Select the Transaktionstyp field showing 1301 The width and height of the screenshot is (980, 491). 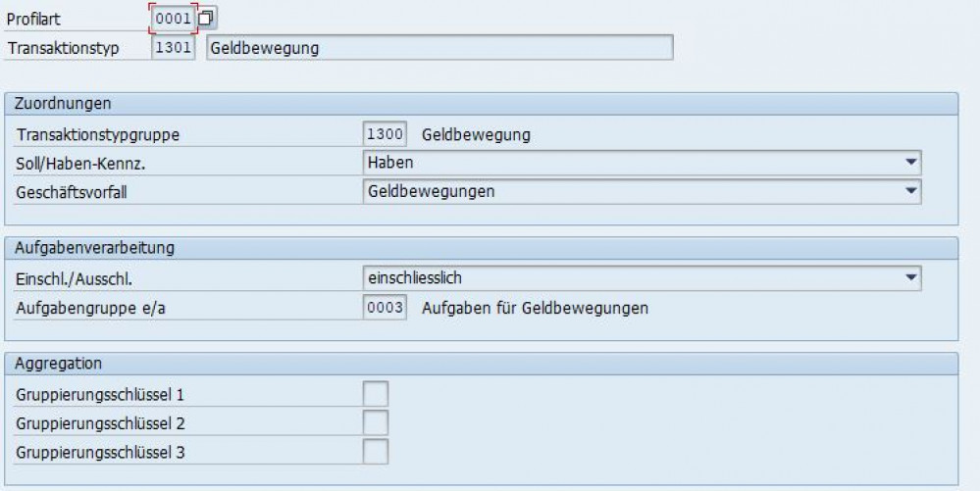pyautogui.click(x=173, y=47)
